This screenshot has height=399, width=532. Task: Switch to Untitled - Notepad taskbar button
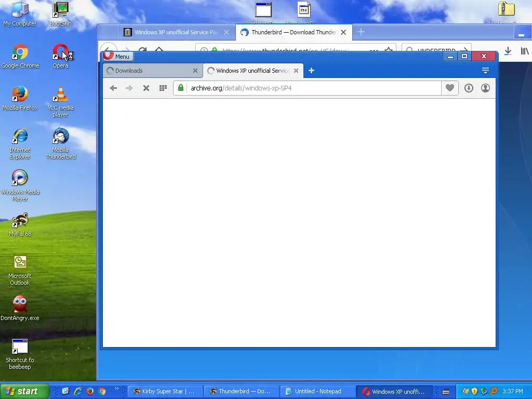click(x=318, y=391)
